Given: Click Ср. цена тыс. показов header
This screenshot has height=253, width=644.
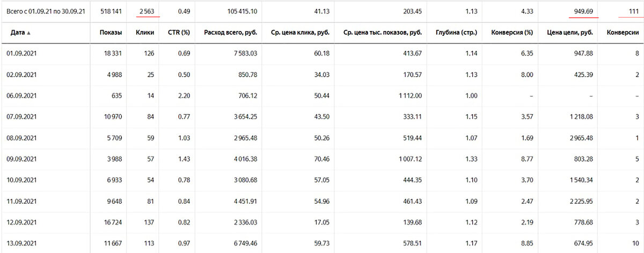Looking at the screenshot, I should click(383, 33).
